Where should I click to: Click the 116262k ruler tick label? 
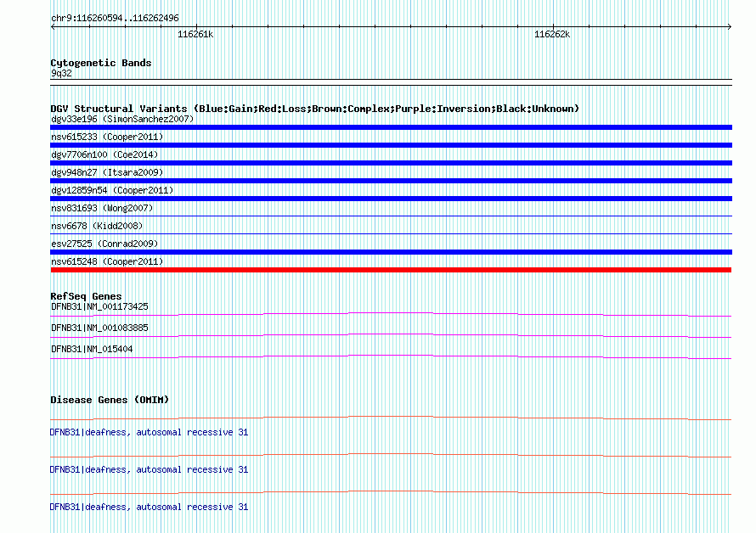(552, 34)
